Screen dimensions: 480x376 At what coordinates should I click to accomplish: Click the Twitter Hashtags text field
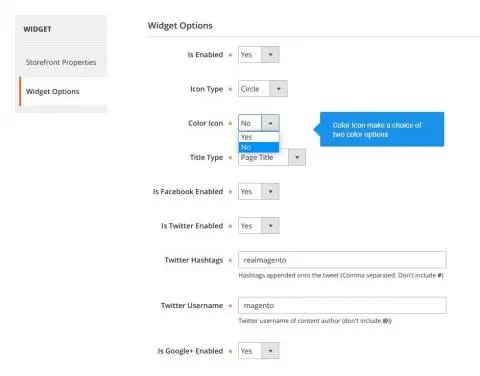point(342,260)
